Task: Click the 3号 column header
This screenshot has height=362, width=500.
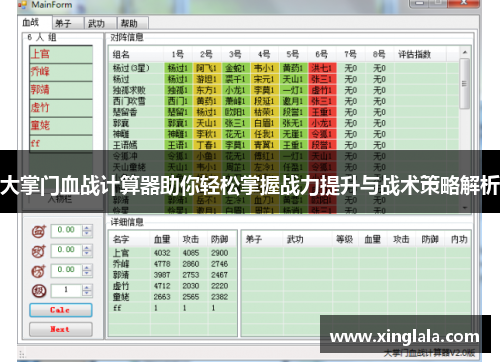Action: pos(235,54)
